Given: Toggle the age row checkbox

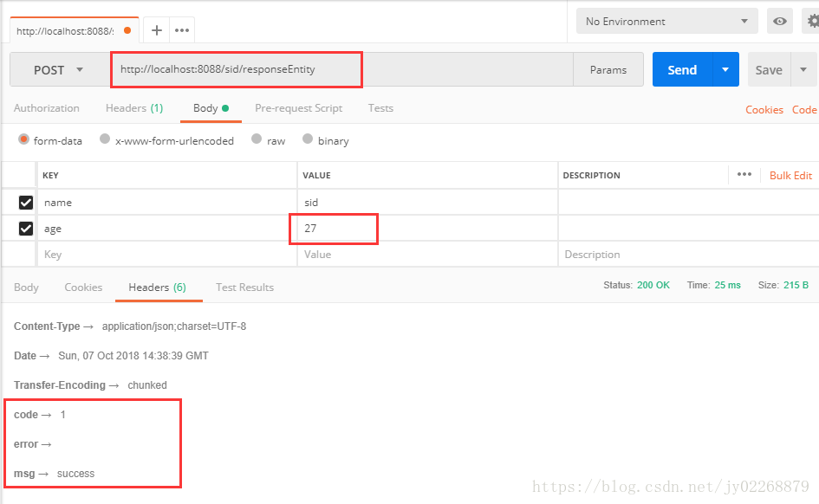Looking at the screenshot, I should pyautogui.click(x=26, y=229).
